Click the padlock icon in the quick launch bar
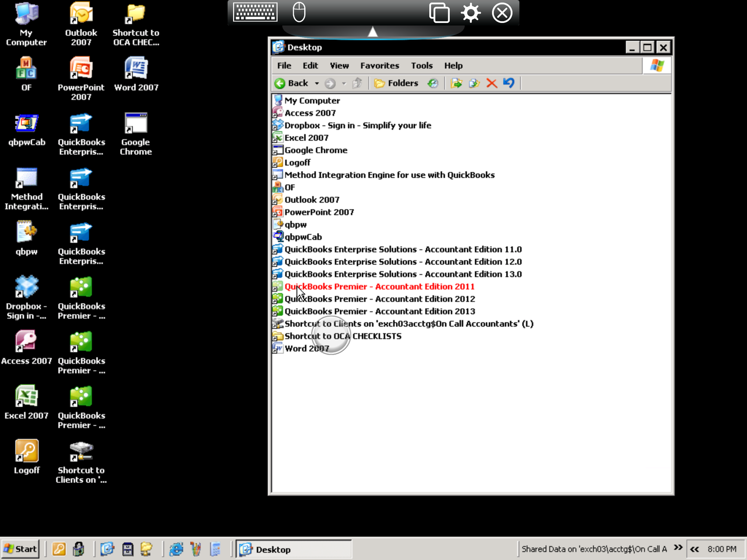747x560 pixels. (78, 549)
